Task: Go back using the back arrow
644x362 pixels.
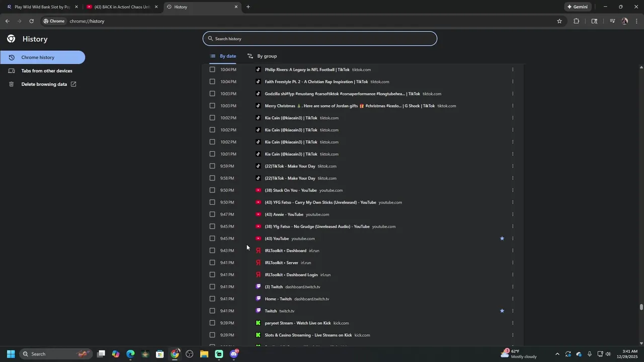Action: pos(7,21)
